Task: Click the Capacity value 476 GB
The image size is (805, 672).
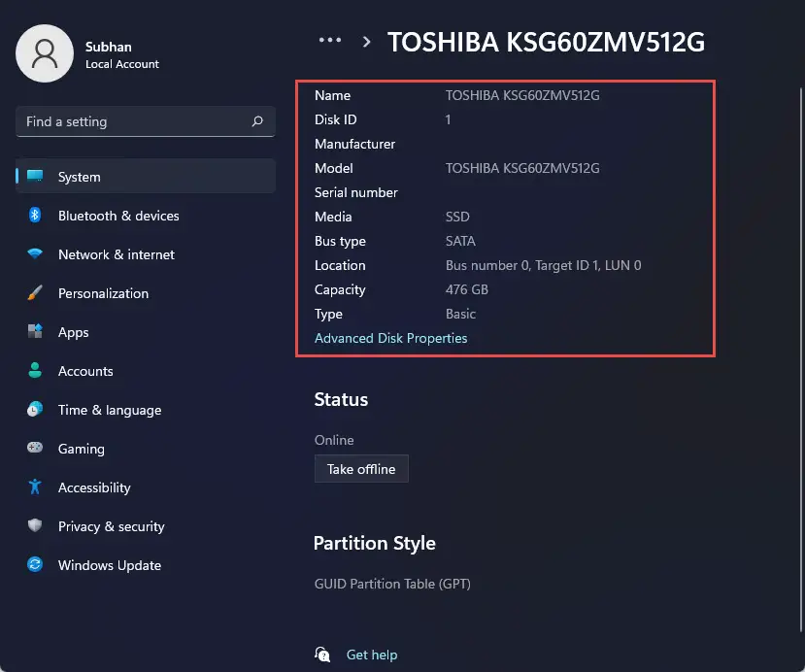Action: [x=467, y=289]
